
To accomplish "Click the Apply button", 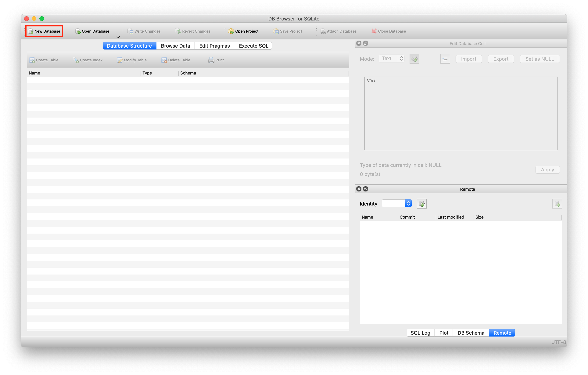I will coord(547,170).
